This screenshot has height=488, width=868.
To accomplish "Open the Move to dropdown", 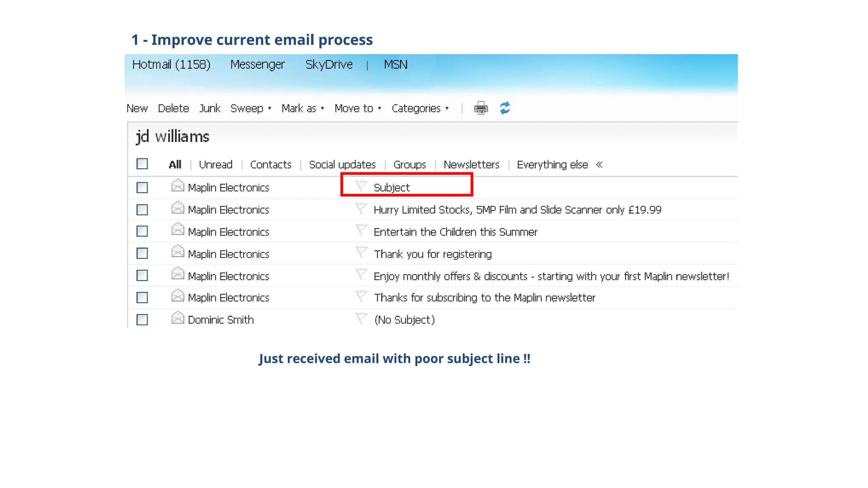I will [358, 108].
